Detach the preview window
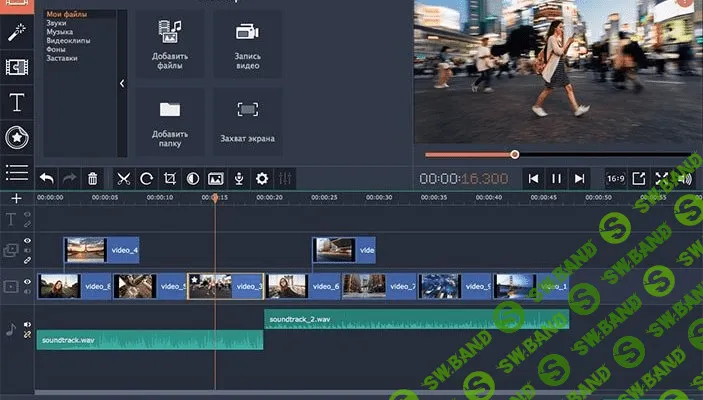The width and height of the screenshot is (703, 400). coord(638,178)
